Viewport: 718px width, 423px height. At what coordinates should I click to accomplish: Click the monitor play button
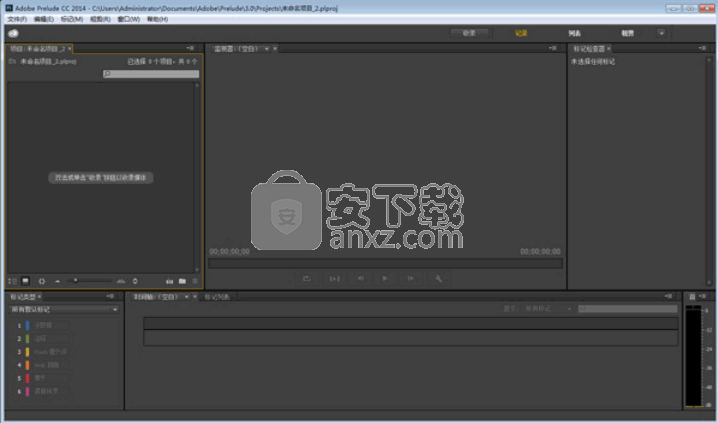tap(385, 278)
